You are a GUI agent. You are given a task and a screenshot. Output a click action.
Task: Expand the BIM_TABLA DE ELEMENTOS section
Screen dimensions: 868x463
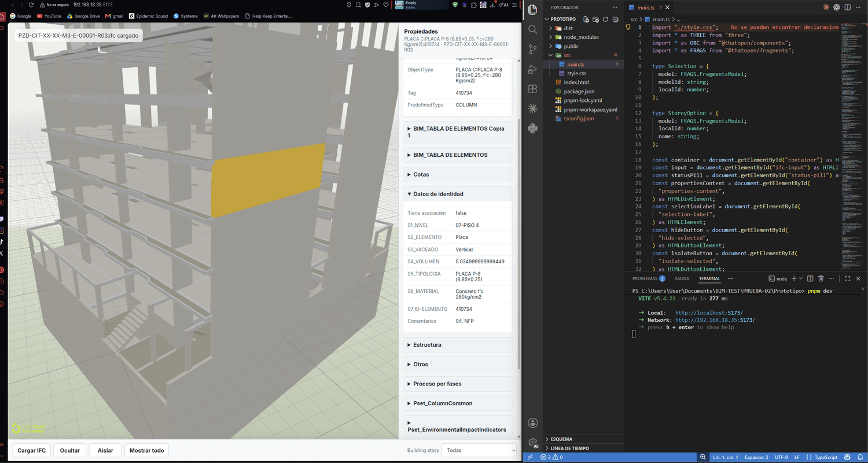click(458, 155)
